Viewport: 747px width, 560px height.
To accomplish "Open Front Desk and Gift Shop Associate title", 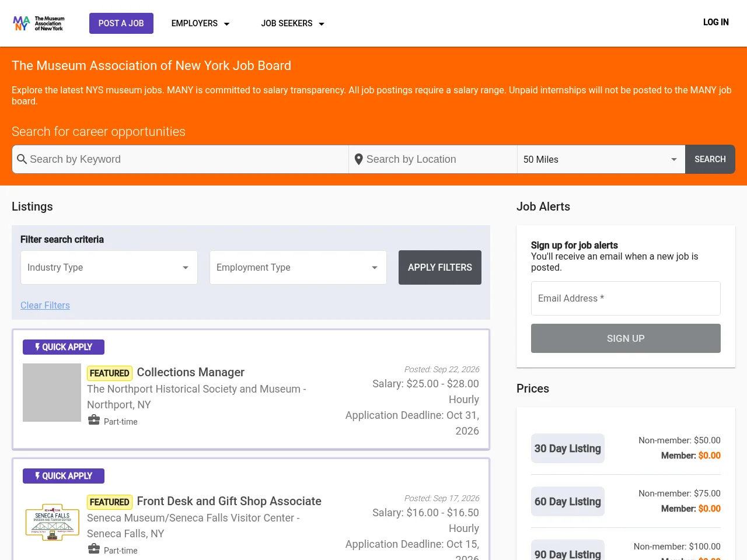I will [x=229, y=501].
